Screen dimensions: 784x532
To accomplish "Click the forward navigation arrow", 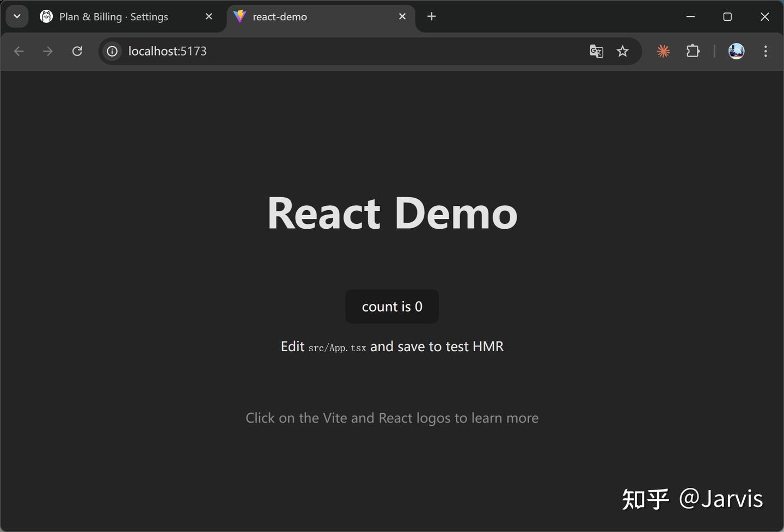I will coord(48,51).
